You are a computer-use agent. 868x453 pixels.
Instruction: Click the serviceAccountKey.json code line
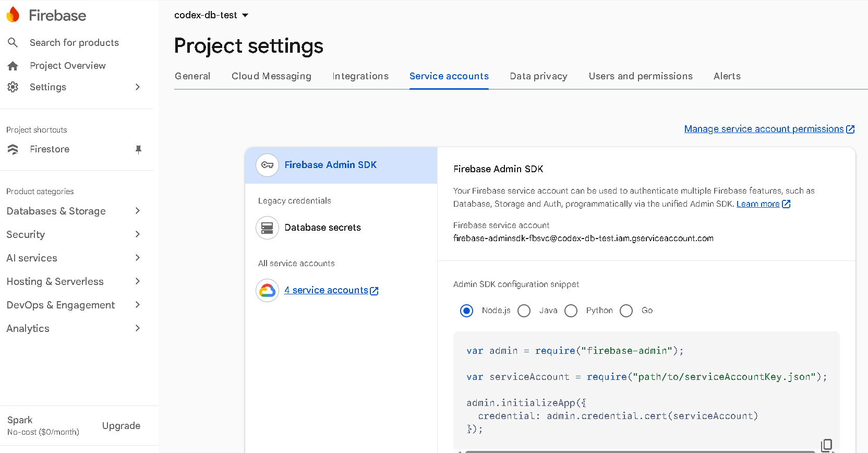(x=647, y=377)
